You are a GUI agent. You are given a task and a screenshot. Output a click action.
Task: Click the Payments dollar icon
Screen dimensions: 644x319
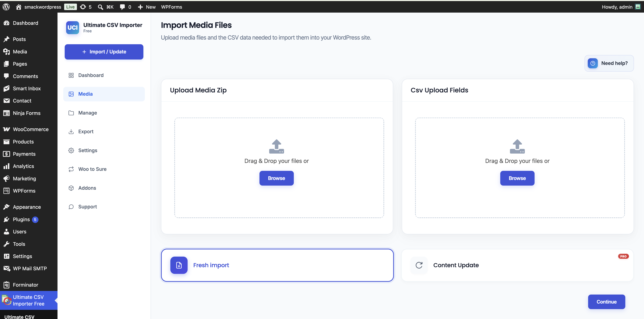(6, 154)
